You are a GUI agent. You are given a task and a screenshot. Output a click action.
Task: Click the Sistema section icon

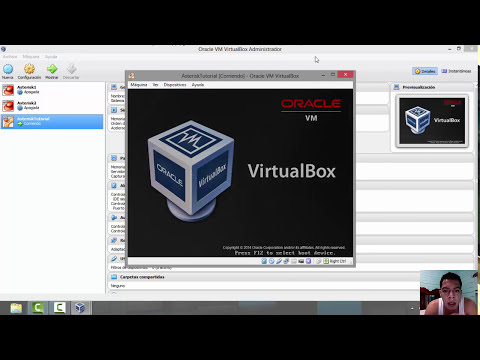pos(114,110)
